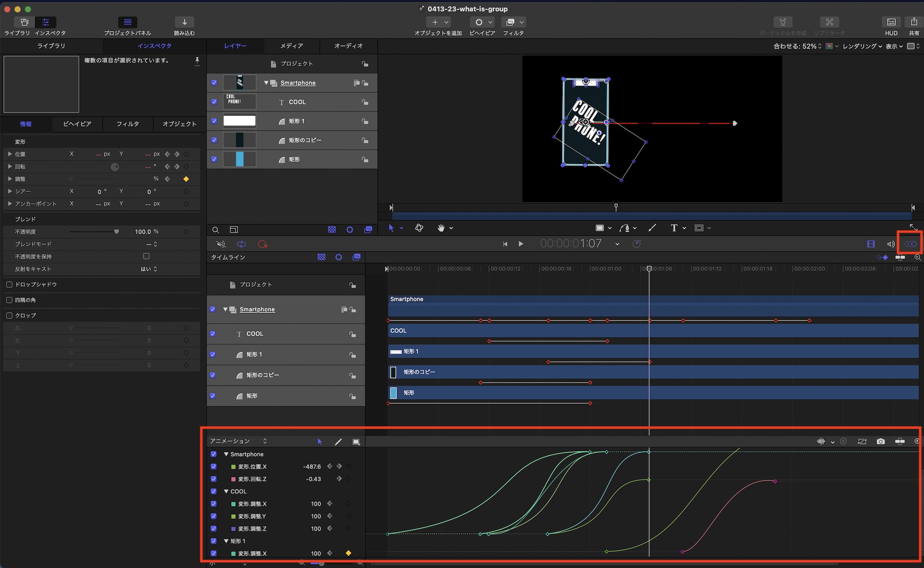924x568 pixels.
Task: Enable the Drop Shadow (ドロップシャドウ) checkbox
Action: 9,284
